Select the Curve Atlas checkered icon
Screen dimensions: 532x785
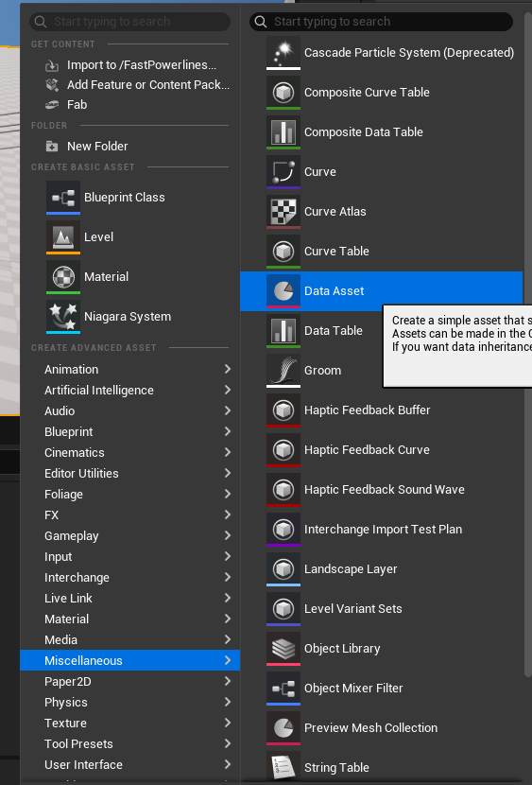[x=283, y=211]
